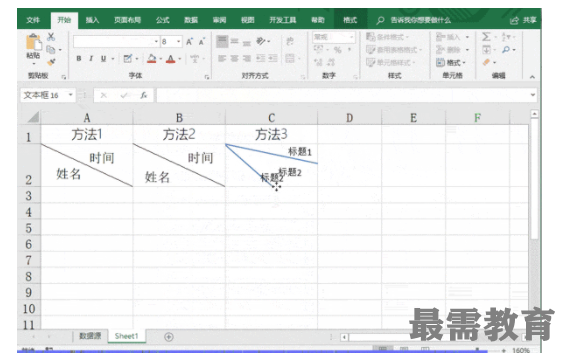Click the cell Borders icon
Viewport: 561px width, 364px height.
pyautogui.click(x=127, y=58)
